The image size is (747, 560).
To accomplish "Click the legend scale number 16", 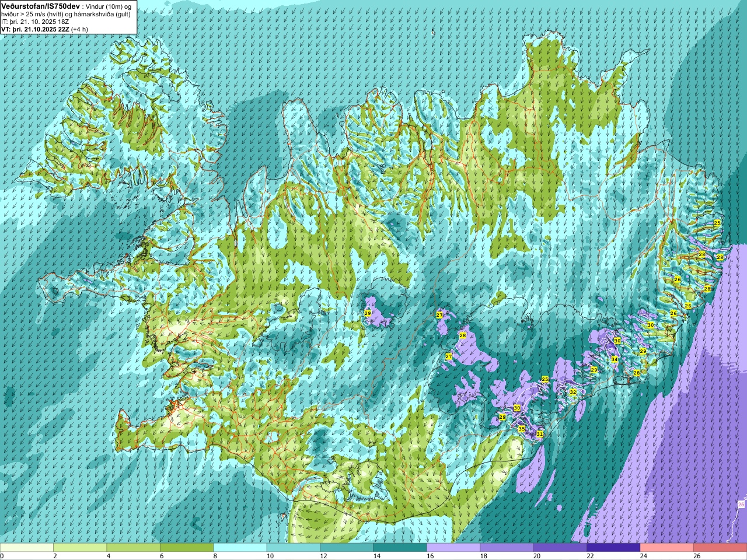I will pos(431,556).
